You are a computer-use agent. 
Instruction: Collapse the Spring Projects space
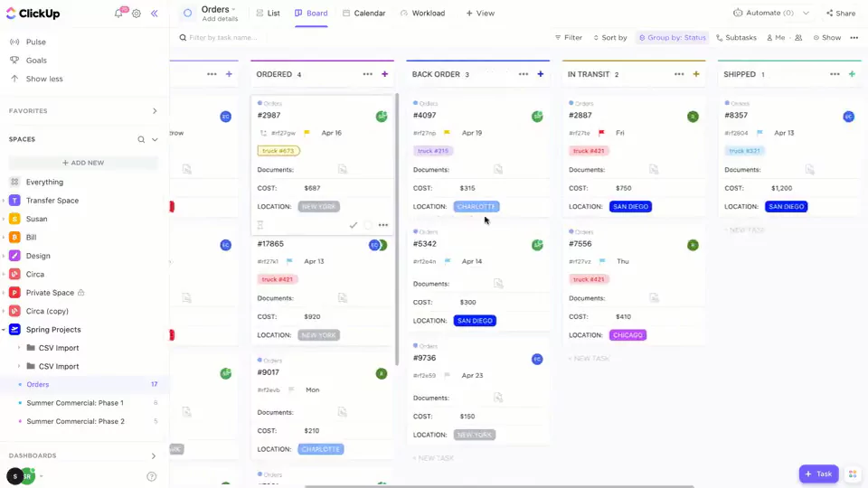(x=4, y=330)
